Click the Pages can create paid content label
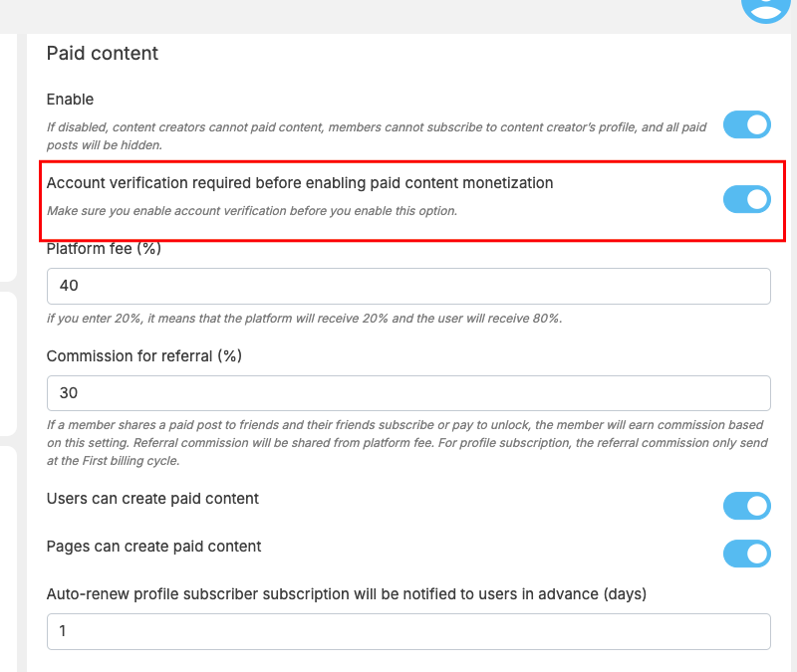 tap(153, 547)
